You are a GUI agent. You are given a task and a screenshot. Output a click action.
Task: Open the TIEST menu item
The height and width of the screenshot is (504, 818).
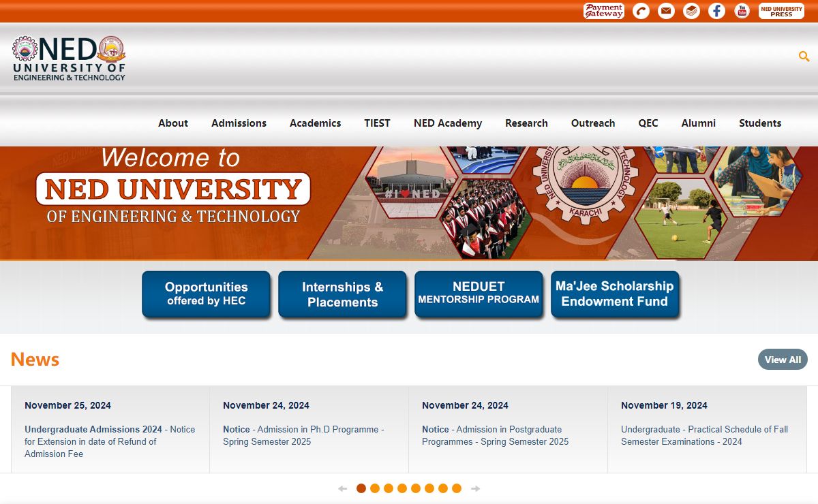click(x=377, y=123)
